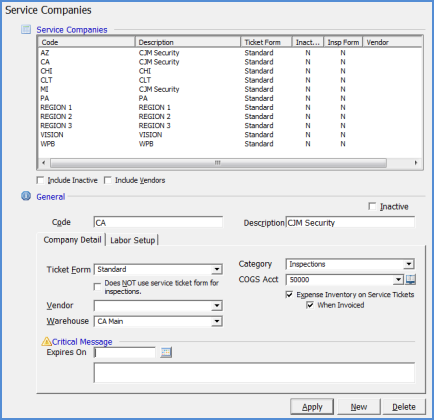Enable the Include Inactive checkbox

tap(40, 180)
